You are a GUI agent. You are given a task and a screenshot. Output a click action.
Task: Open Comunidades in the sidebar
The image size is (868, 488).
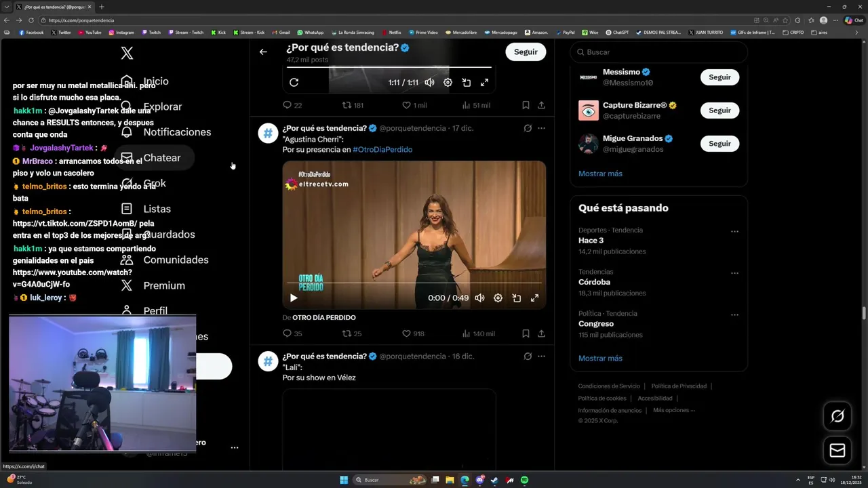[x=165, y=260]
